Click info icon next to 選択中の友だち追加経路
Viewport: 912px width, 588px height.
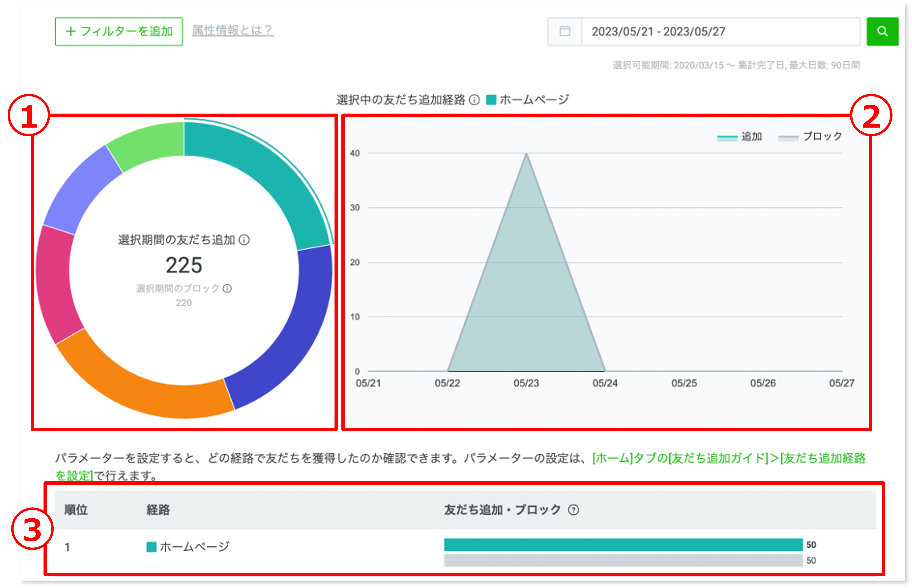pyautogui.click(x=474, y=100)
